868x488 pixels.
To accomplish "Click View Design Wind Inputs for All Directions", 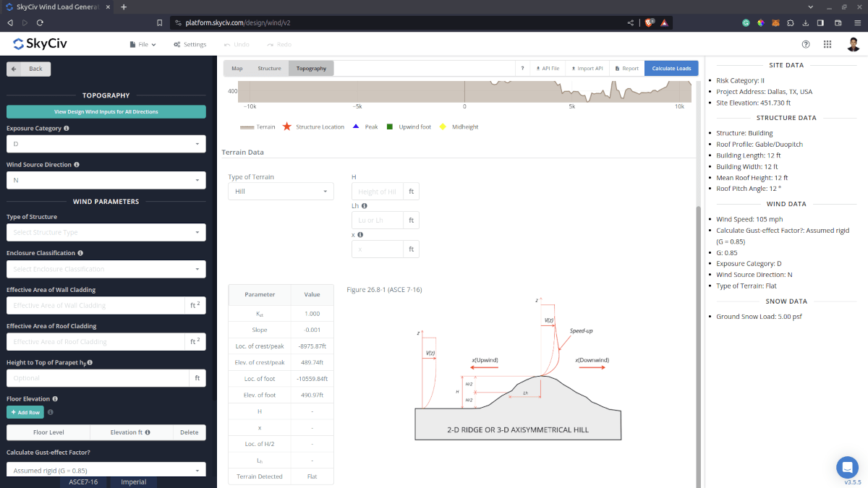I will 106,112.
